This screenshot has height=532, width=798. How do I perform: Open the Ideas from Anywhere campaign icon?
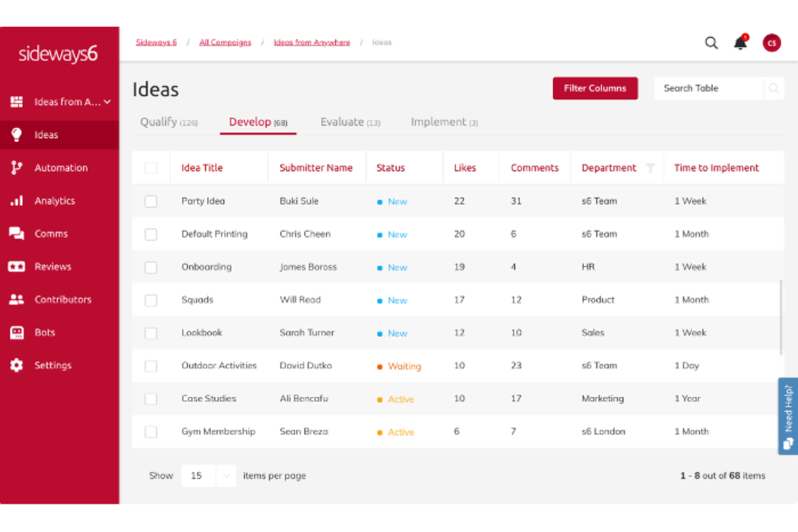(x=16, y=101)
